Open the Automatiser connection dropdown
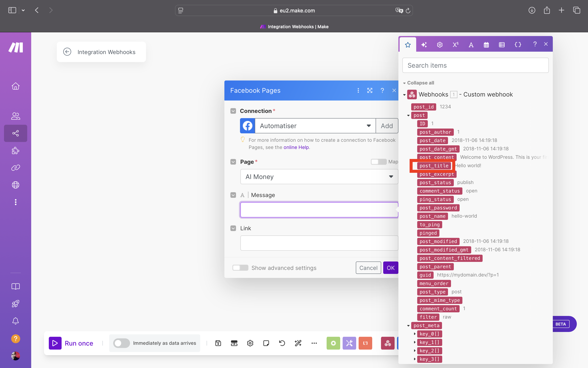This screenshot has height=368, width=588. pyautogui.click(x=315, y=126)
